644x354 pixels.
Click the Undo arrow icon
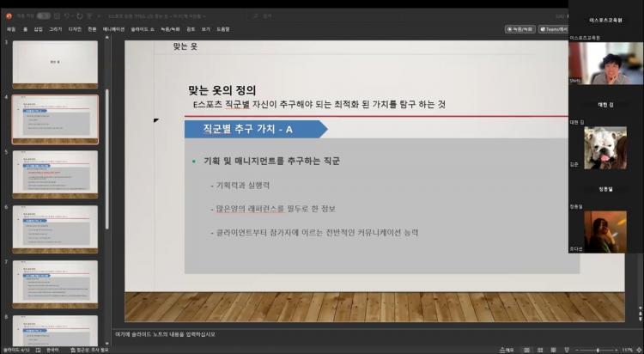pos(68,15)
